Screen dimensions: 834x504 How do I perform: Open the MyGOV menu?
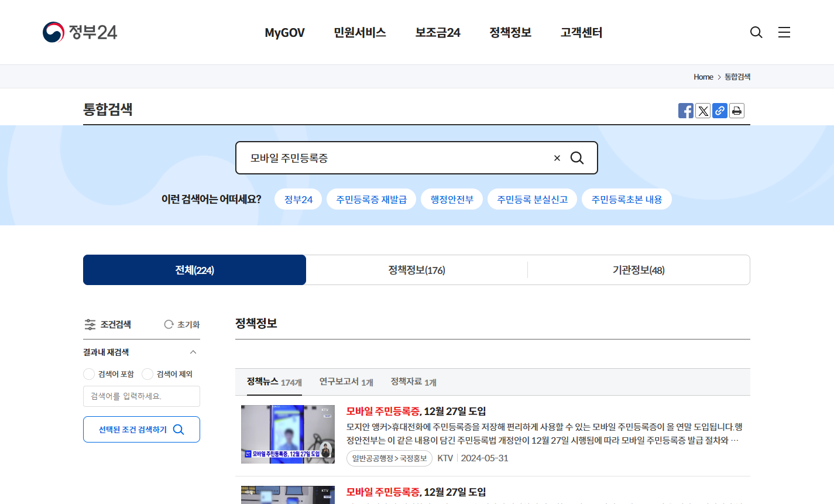[284, 33]
